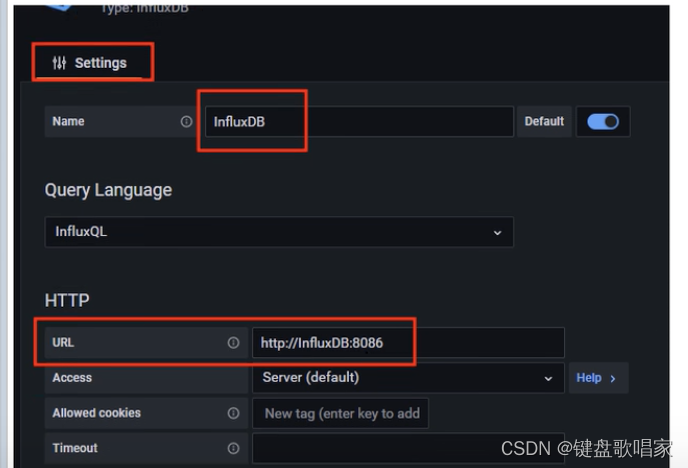The image size is (688, 468).
Task: Click the URL label
Action: pos(63,343)
